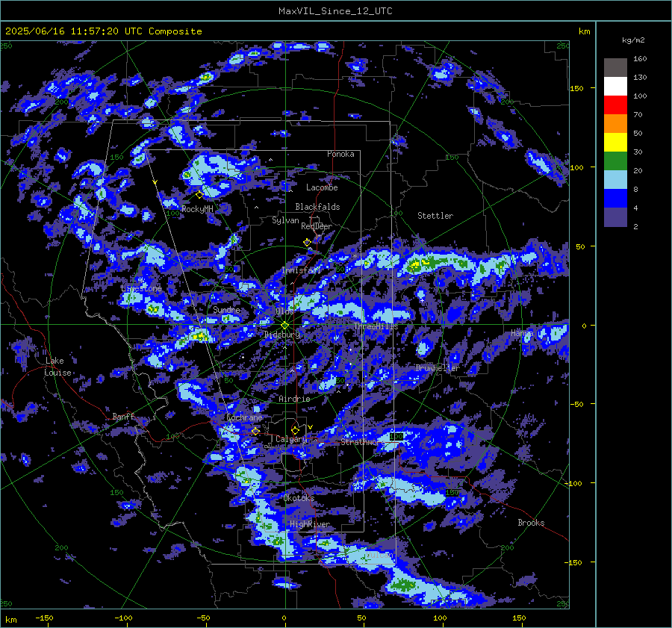This screenshot has width=672, height=628.
Task: Click the Innisfail city label
Action: pyautogui.click(x=300, y=270)
